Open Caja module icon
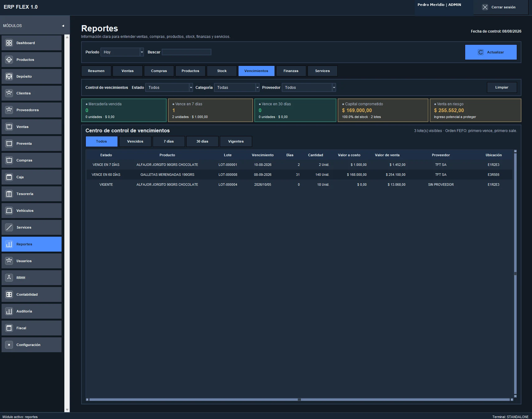Screen dimensions: 532x419 9,177
